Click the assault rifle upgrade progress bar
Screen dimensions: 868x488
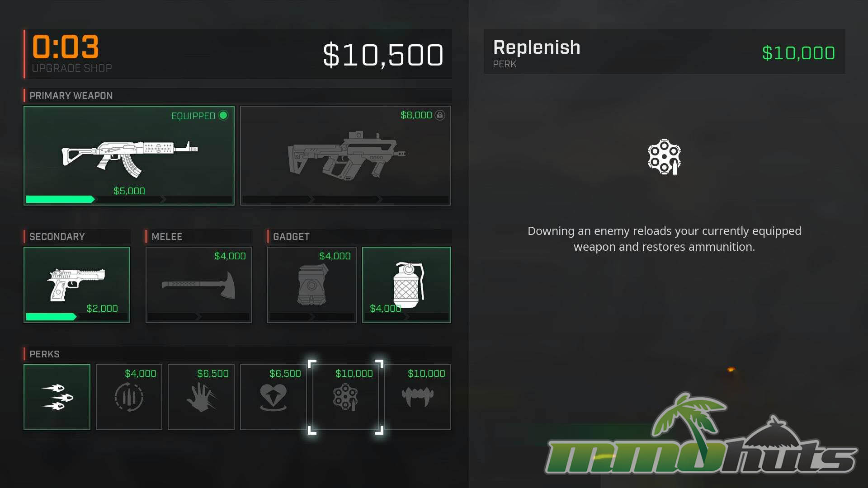[x=129, y=199]
